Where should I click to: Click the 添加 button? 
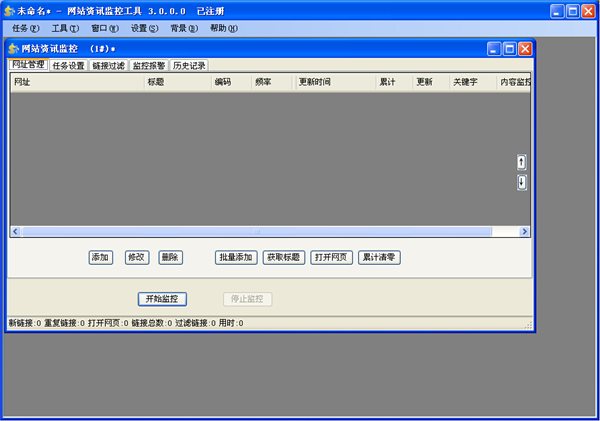pos(100,257)
